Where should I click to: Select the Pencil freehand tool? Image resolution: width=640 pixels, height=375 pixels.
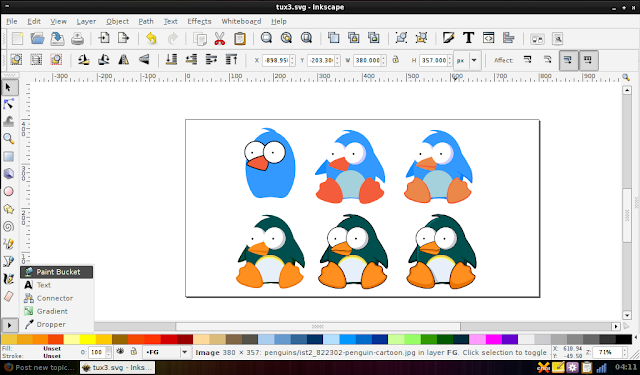pyautogui.click(x=9, y=244)
